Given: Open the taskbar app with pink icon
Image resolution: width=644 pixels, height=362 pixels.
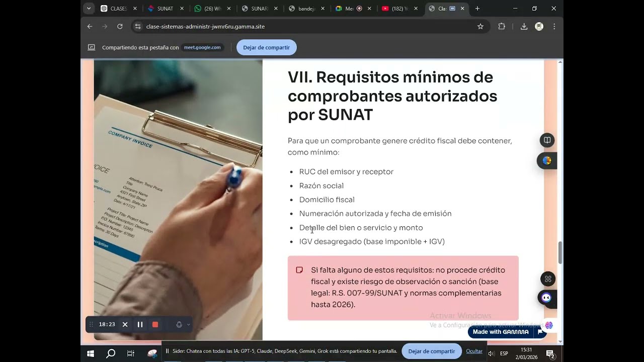Looking at the screenshot, I should coord(152,353).
